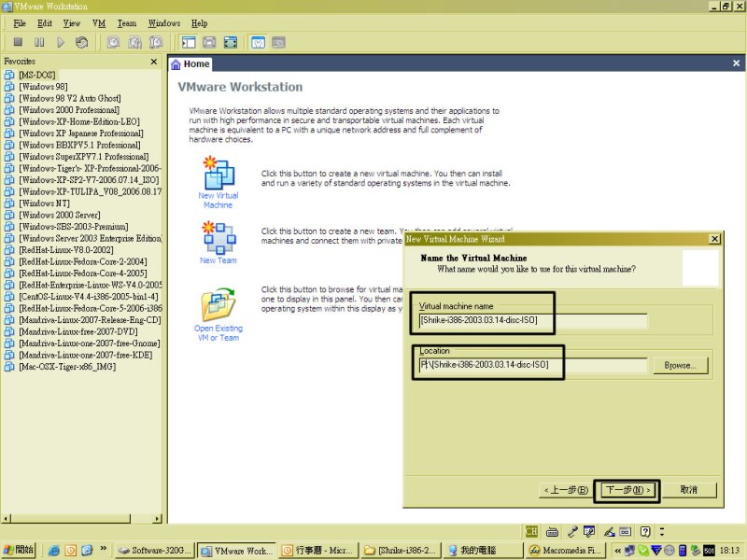Click the Internet Explorer quick launch icon
This screenshot has height=560, width=747.
click(54, 551)
